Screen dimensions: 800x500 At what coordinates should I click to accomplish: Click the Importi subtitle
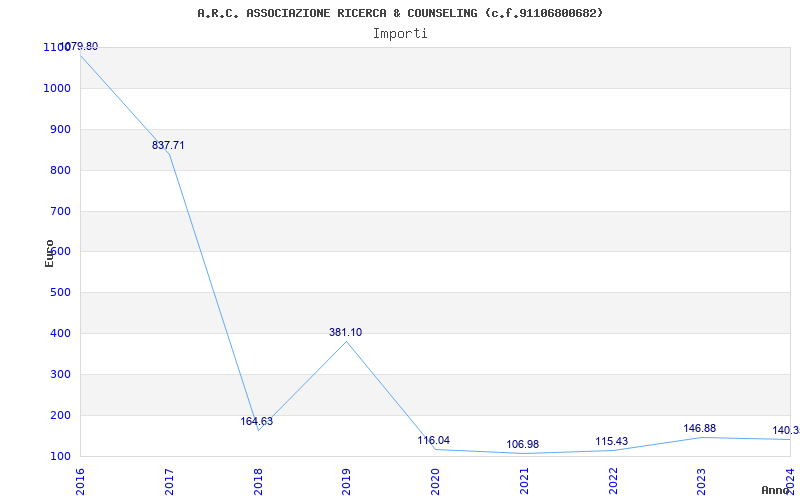coord(400,34)
